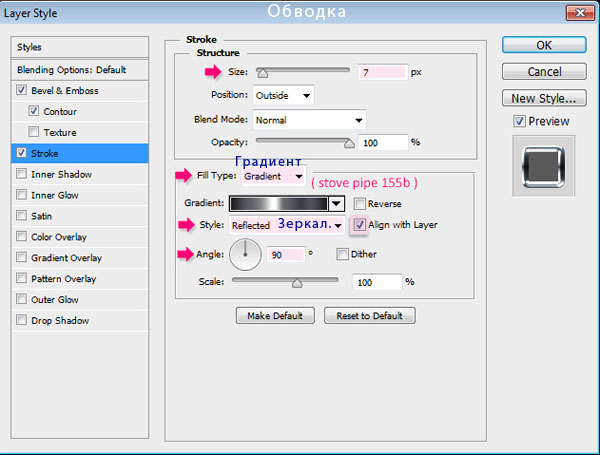This screenshot has width=600, height=455.
Task: Click the Make Default button
Action: pos(275,316)
